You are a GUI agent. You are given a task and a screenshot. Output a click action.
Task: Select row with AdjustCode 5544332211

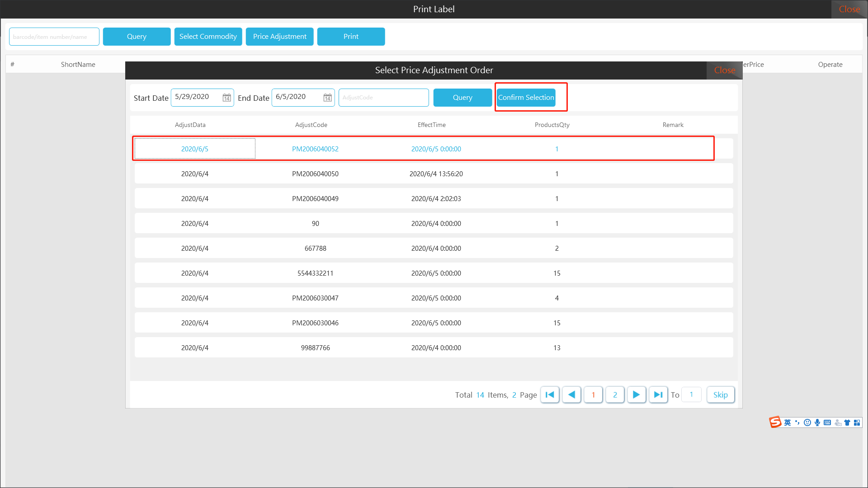[x=315, y=273]
